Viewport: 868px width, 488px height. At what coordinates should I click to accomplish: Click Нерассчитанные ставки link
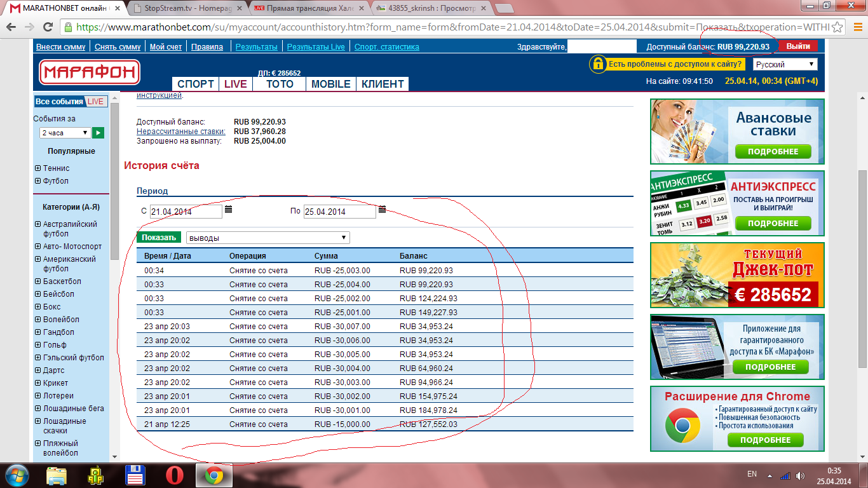pos(181,132)
